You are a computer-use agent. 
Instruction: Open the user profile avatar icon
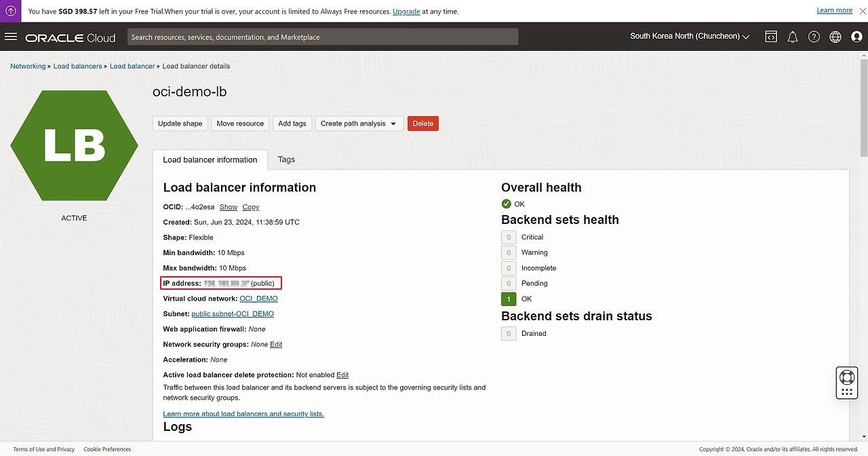pos(856,37)
